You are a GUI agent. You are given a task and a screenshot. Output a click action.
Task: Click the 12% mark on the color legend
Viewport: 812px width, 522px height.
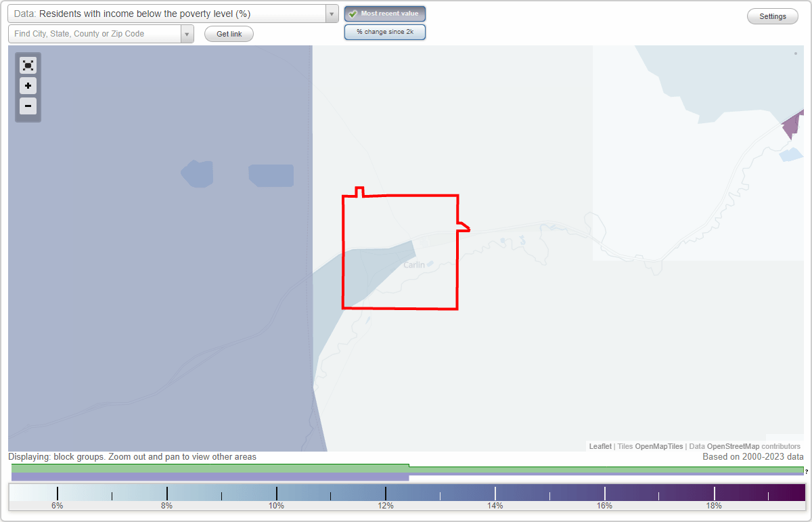coord(386,505)
